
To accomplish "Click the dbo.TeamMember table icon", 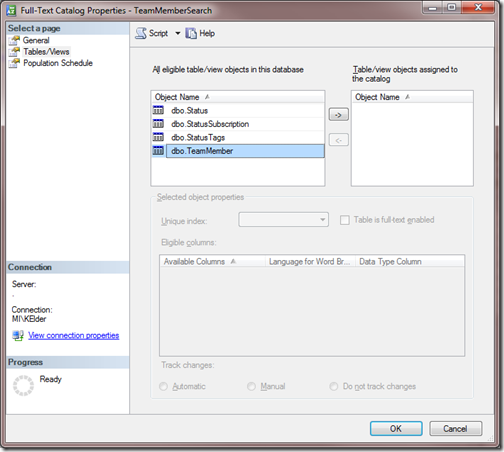I will coord(158,151).
